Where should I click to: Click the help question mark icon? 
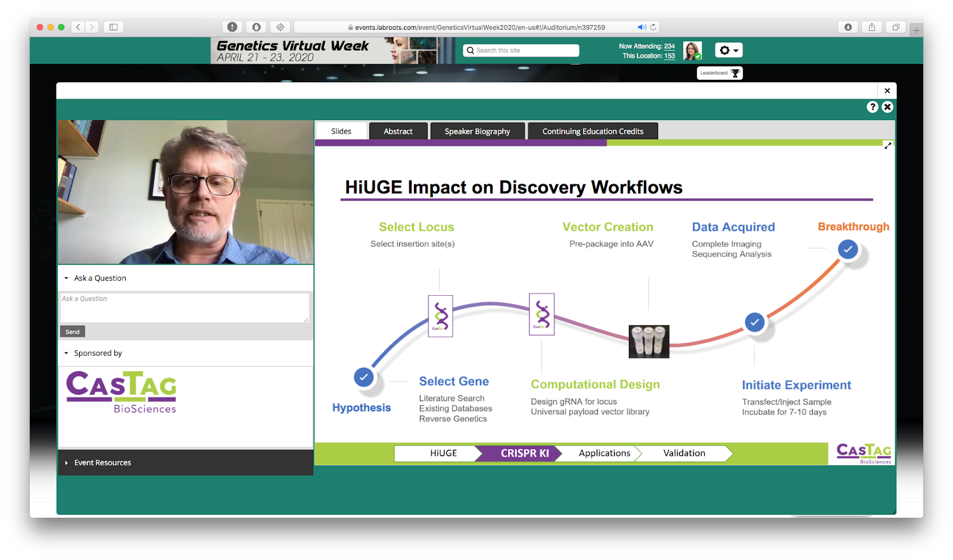pos(872,107)
